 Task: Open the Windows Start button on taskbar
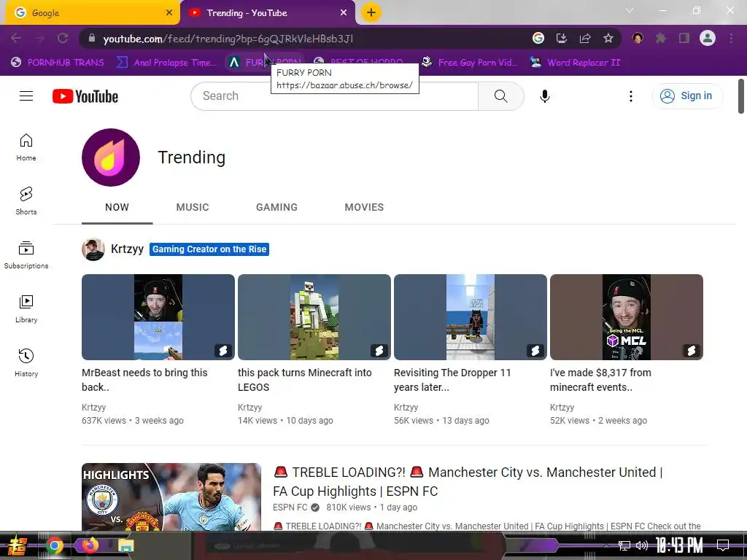pyautogui.click(x=18, y=545)
